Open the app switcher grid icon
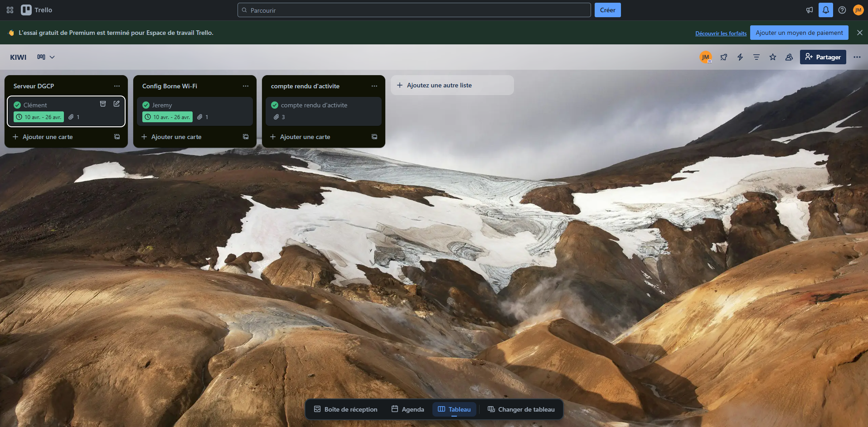This screenshot has height=427, width=868. click(x=10, y=10)
